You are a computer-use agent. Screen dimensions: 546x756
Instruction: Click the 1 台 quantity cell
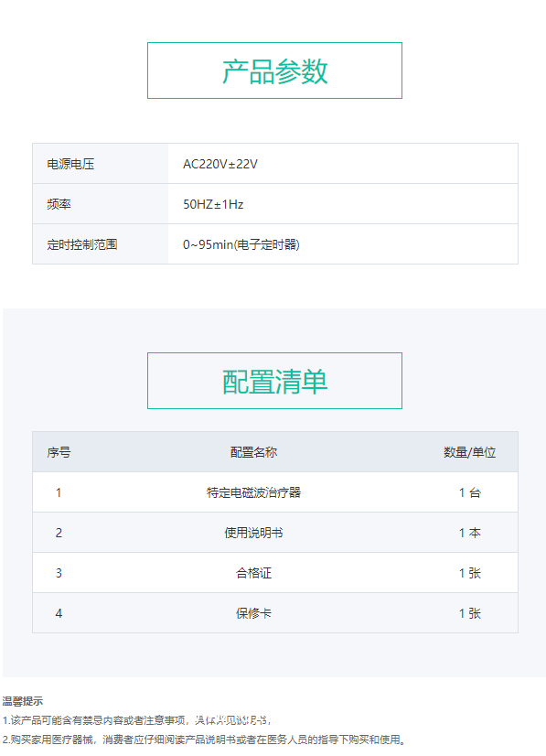pyautogui.click(x=470, y=492)
